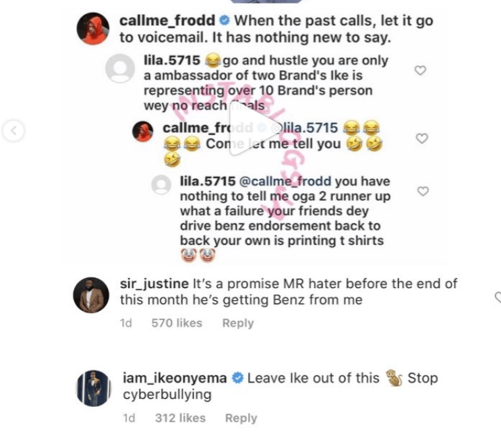Like callme_frodd's "Come let me tell you" reply
The height and width of the screenshot is (448, 501).
click(x=422, y=138)
